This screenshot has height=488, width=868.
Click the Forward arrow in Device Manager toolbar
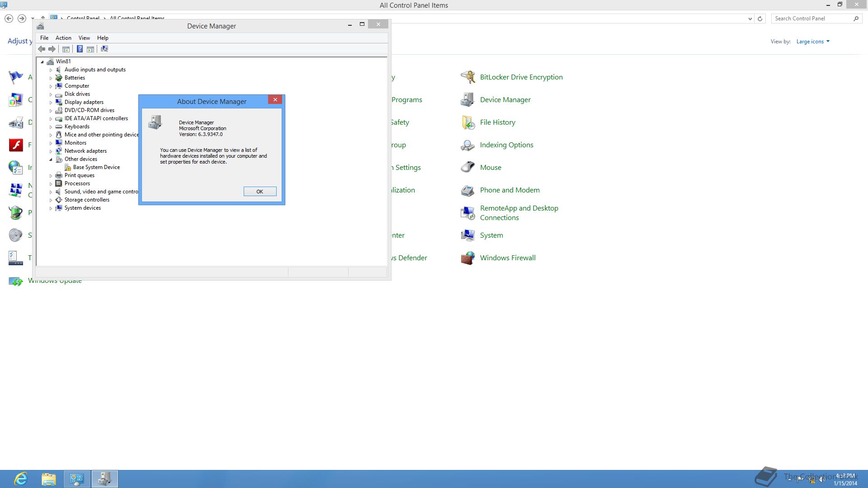click(52, 49)
